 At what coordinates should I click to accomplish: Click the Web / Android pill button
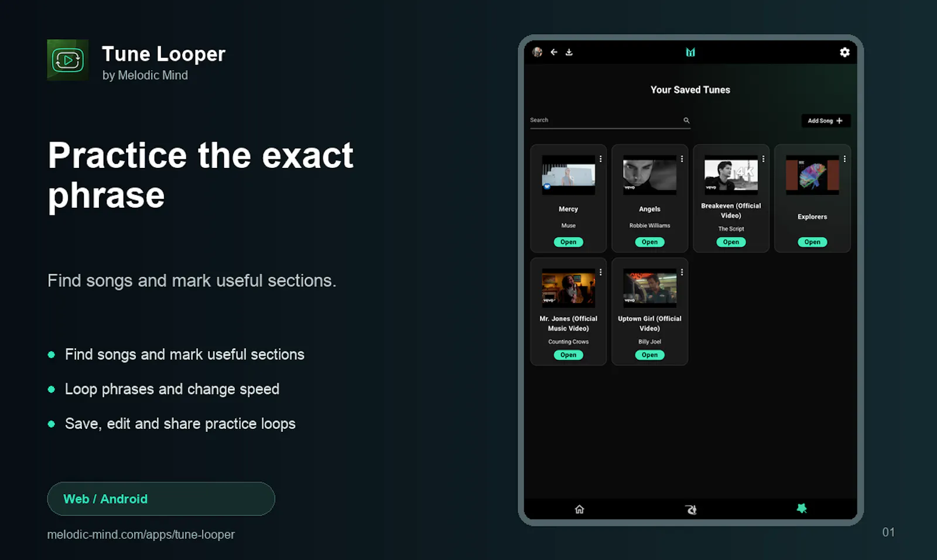coord(161,499)
